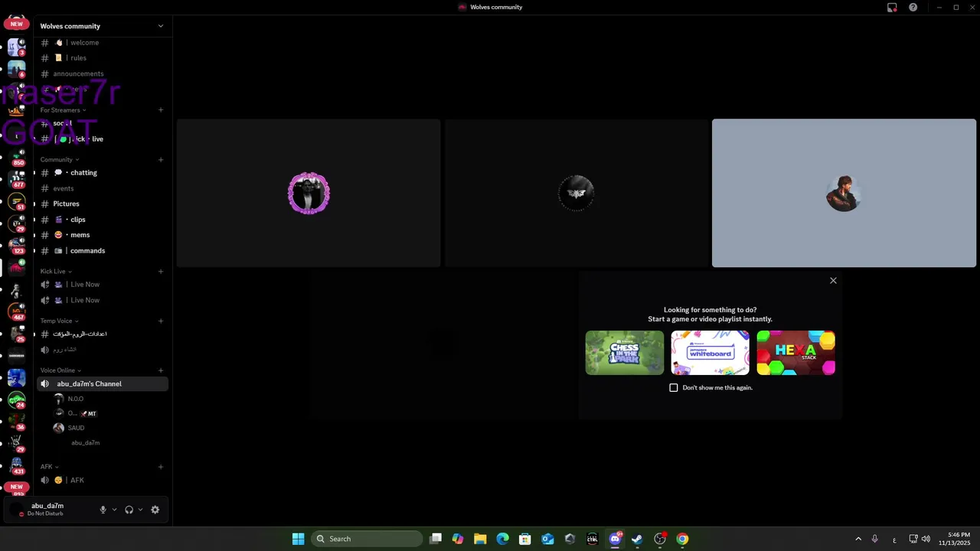Open Microsoft Edge from taskbar
Screen dimensions: 980x551
[502, 539]
